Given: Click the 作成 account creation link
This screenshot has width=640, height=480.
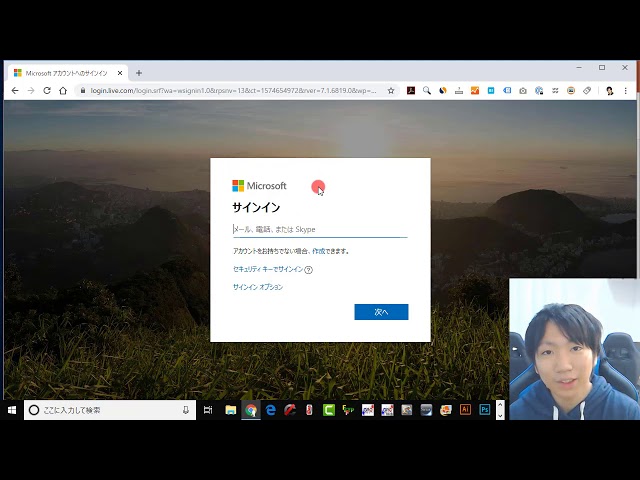Looking at the screenshot, I should pos(318,251).
